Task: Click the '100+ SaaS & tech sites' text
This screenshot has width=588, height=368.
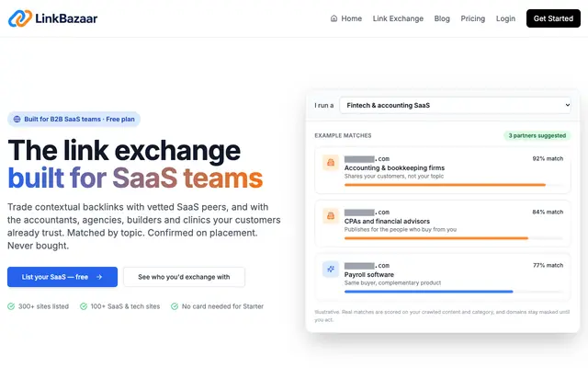Action: click(x=125, y=306)
